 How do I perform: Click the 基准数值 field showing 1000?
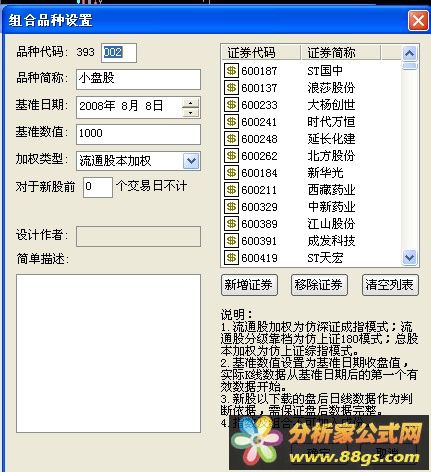pyautogui.click(x=138, y=134)
